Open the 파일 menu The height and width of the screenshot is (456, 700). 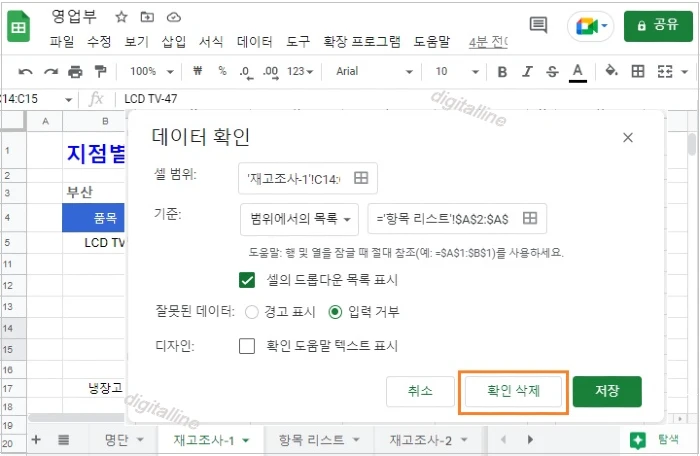point(62,42)
